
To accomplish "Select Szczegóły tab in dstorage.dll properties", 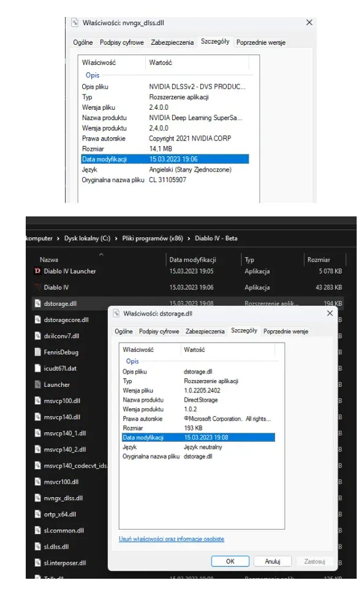I will tap(244, 330).
